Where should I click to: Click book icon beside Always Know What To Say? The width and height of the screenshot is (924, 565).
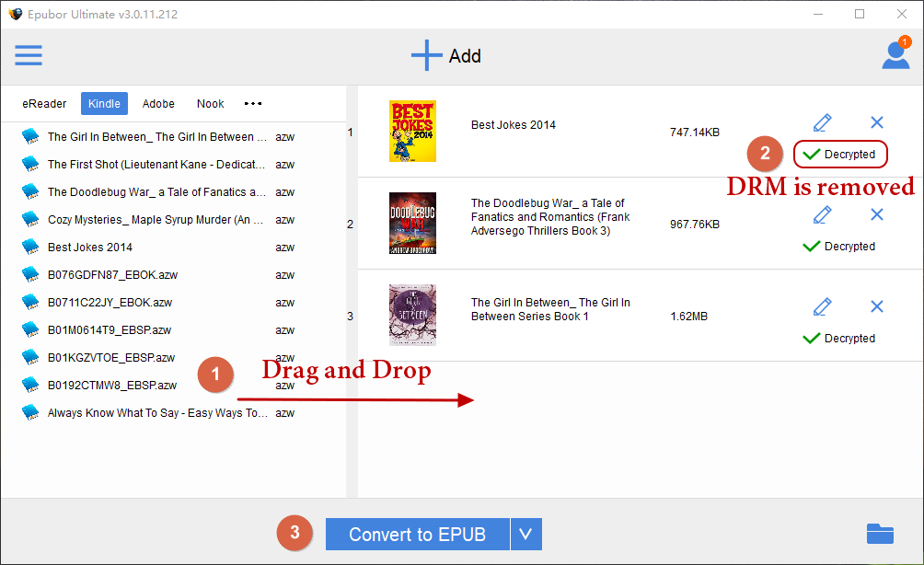(30, 412)
